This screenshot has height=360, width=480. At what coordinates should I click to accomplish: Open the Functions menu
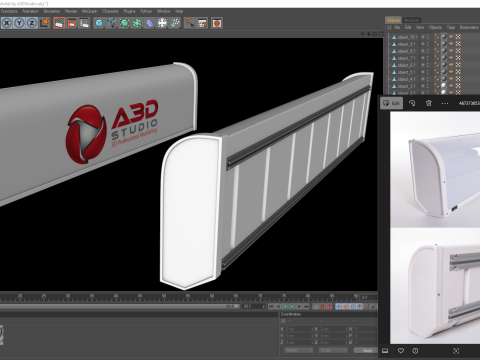pos(9,11)
